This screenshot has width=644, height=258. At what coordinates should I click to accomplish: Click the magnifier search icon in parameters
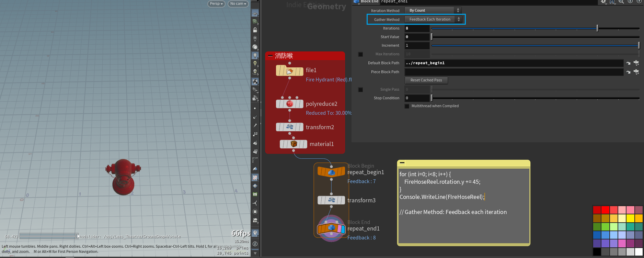coord(621,2)
